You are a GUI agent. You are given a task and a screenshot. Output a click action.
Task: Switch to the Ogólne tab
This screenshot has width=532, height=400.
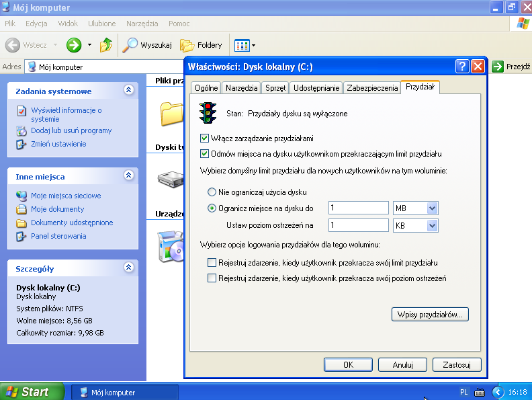206,88
